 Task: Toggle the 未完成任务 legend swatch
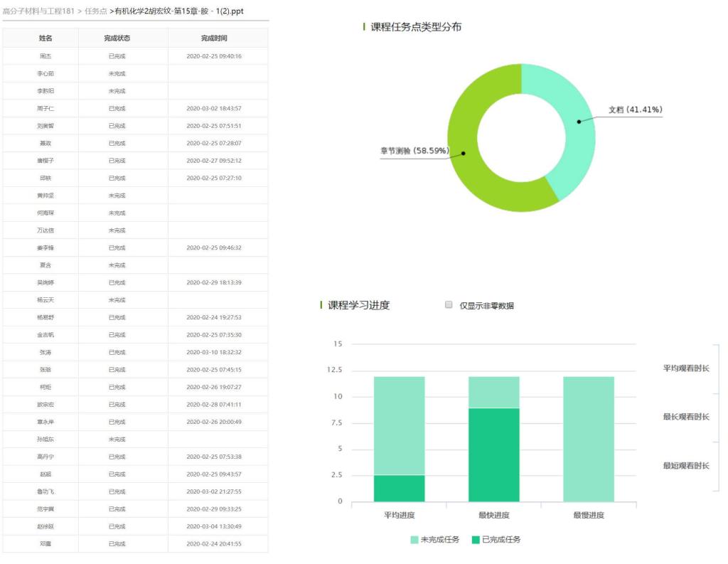coord(414,540)
